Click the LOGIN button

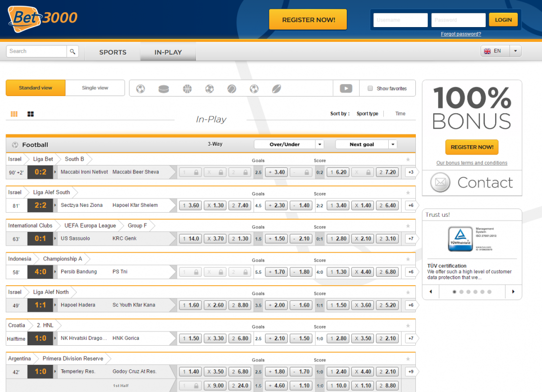(503, 20)
